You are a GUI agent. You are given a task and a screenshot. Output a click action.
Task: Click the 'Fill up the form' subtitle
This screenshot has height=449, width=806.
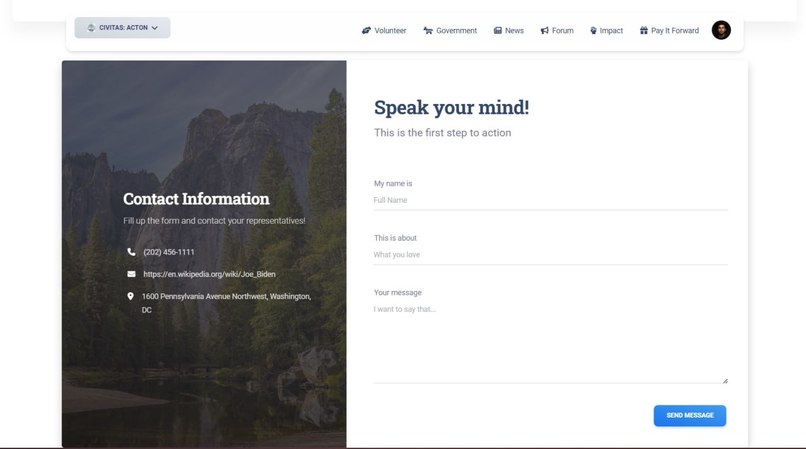tap(214, 221)
